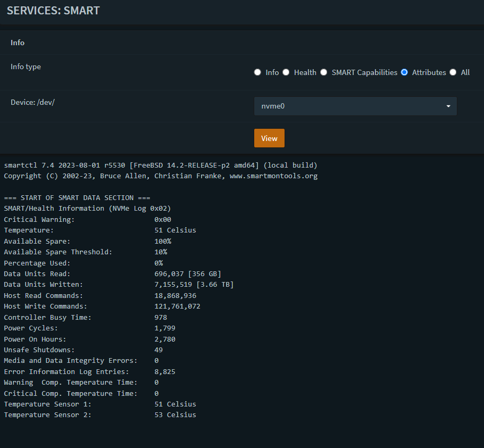The width and height of the screenshot is (484, 448).
Task: Click the Data Units Written value 7,155,519
Action: (x=173, y=285)
